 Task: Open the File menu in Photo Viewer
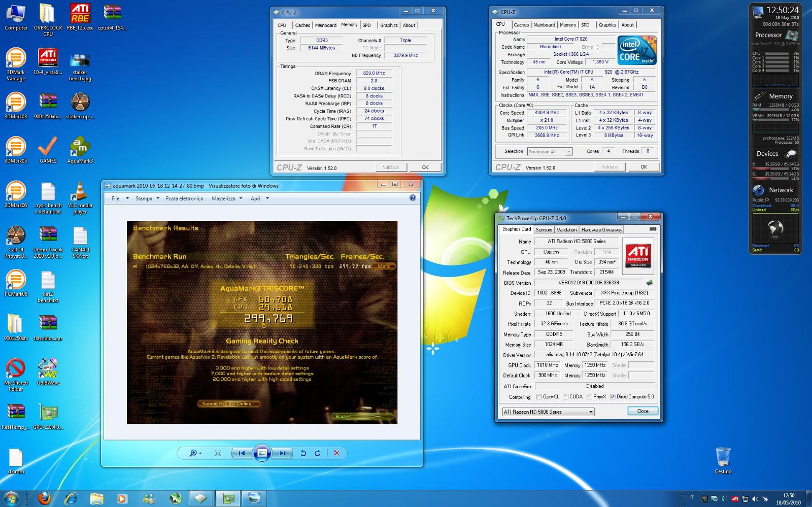point(120,198)
